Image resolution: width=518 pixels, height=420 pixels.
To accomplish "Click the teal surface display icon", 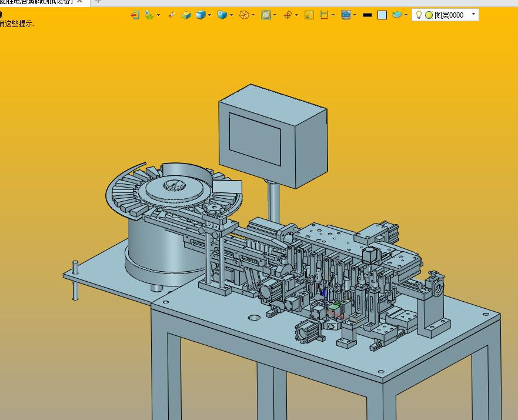I will tap(397, 15).
